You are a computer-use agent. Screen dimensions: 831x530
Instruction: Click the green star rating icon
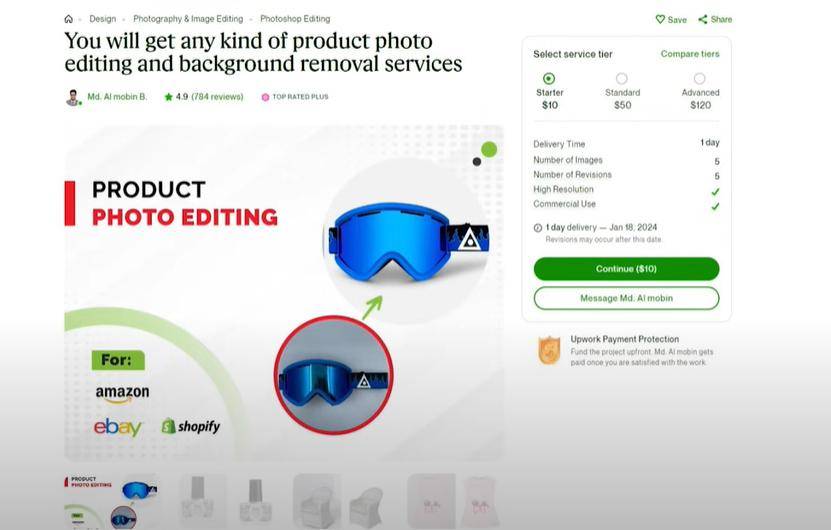[x=169, y=97]
